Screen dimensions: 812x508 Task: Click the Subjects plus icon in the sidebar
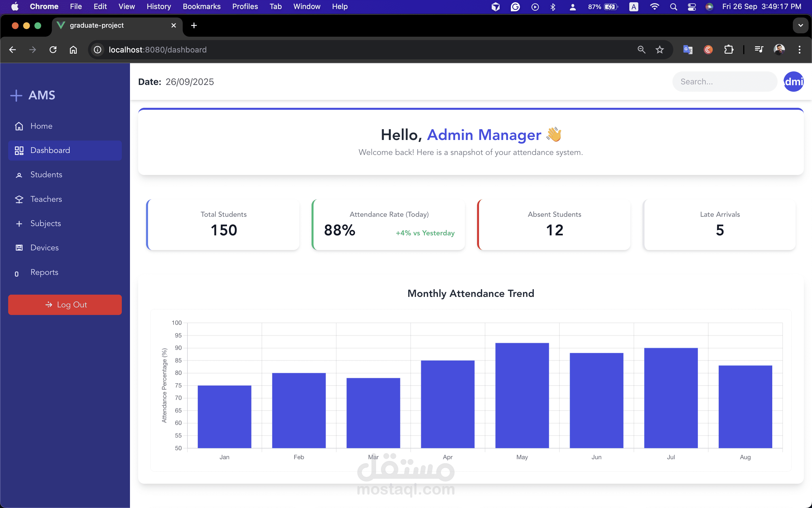click(19, 224)
